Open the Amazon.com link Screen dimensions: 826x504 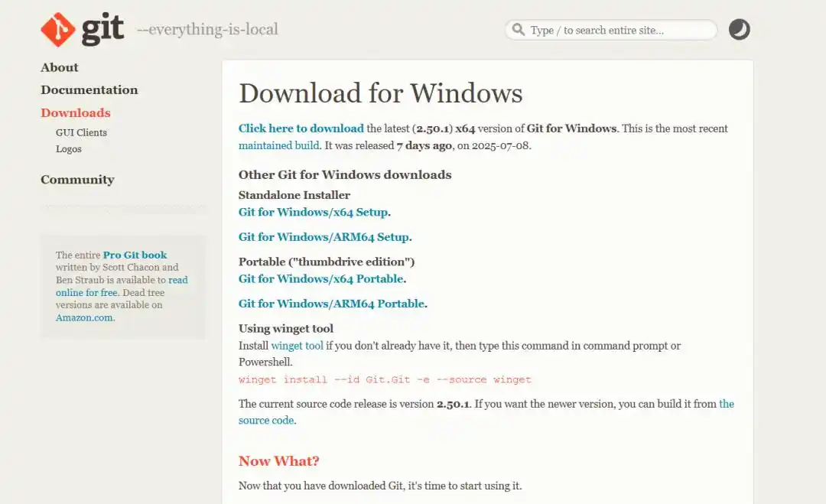[x=84, y=317]
